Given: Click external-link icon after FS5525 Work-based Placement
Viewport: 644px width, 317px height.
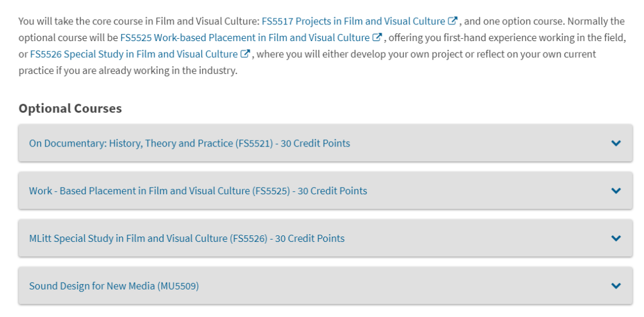Looking at the screenshot, I should tap(377, 38).
